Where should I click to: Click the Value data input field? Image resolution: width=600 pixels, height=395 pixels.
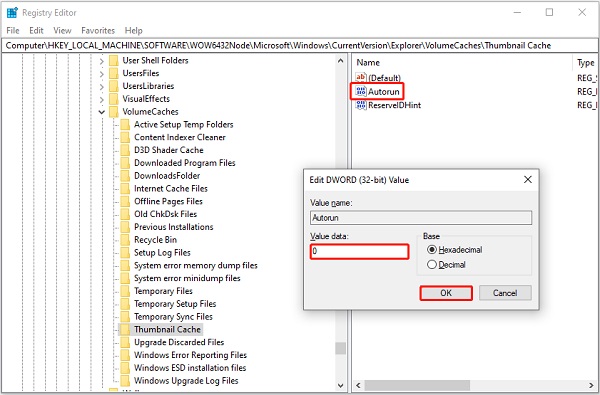coord(359,251)
